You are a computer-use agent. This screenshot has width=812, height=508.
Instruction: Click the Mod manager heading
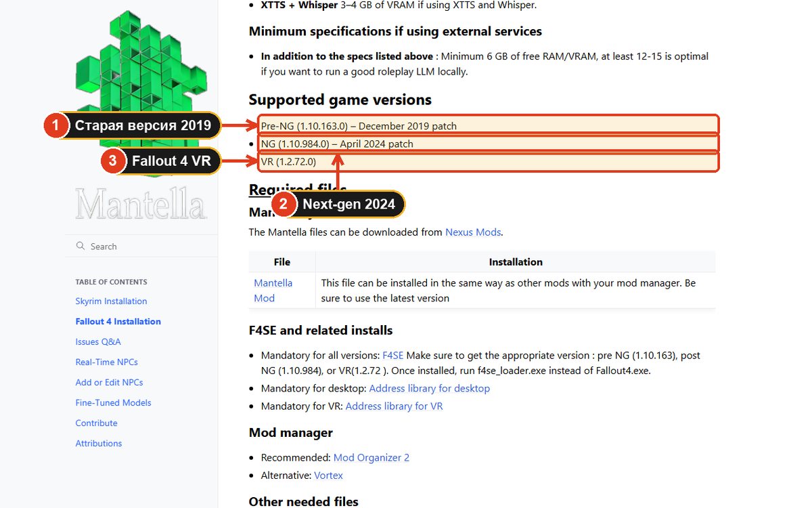click(291, 433)
